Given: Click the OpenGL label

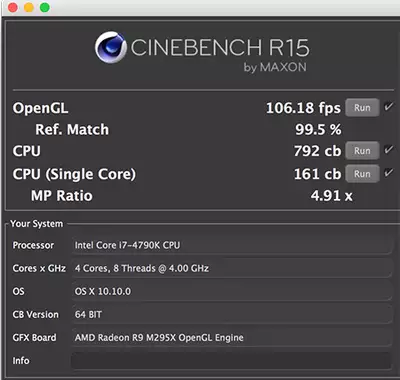Looking at the screenshot, I should (x=40, y=108).
